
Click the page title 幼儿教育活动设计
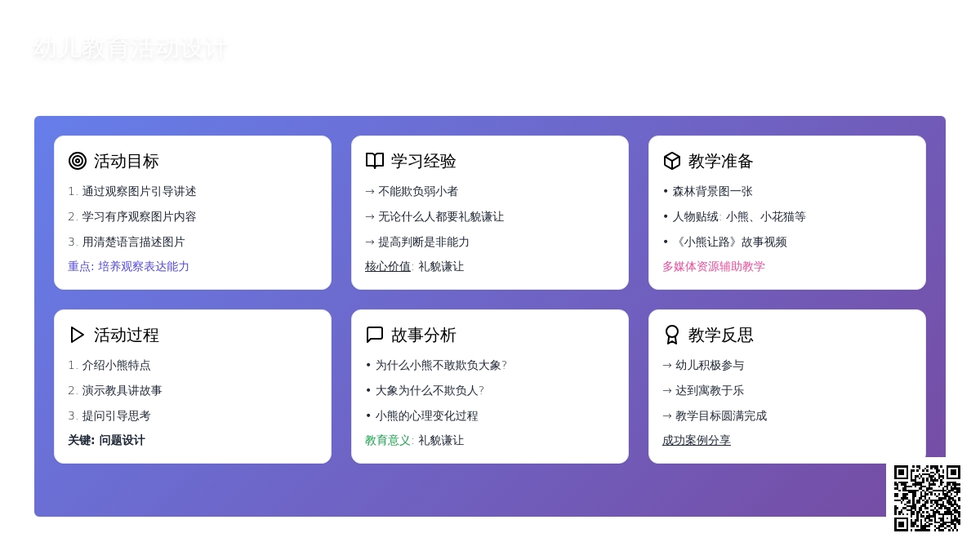(x=130, y=49)
